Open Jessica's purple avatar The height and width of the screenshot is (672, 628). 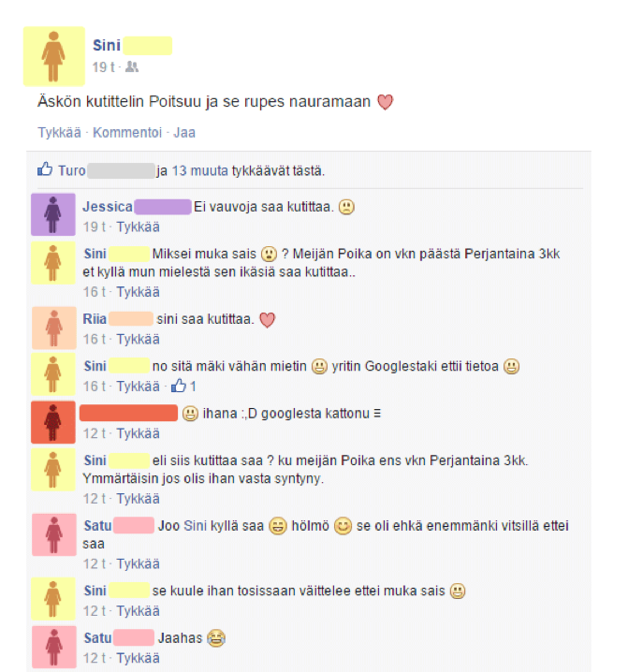[x=53, y=214]
